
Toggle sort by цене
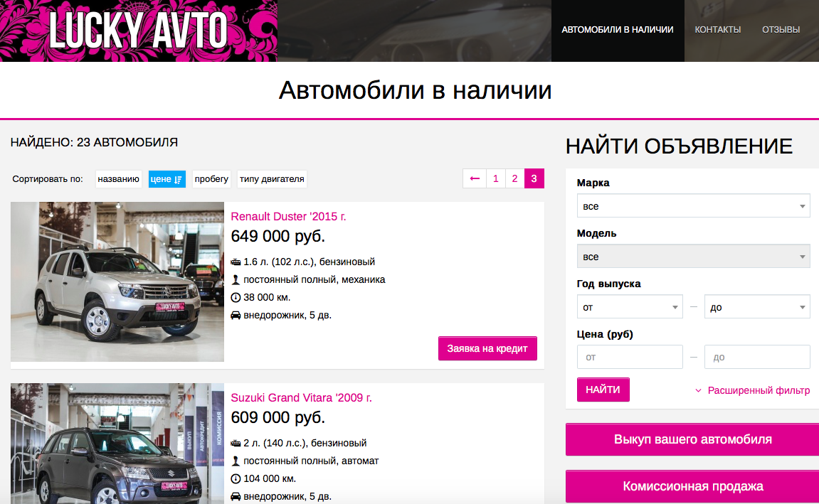click(x=167, y=179)
